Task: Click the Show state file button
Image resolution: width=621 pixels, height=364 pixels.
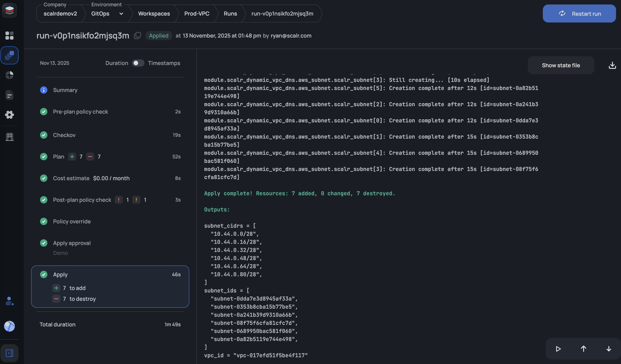Action: click(x=561, y=65)
